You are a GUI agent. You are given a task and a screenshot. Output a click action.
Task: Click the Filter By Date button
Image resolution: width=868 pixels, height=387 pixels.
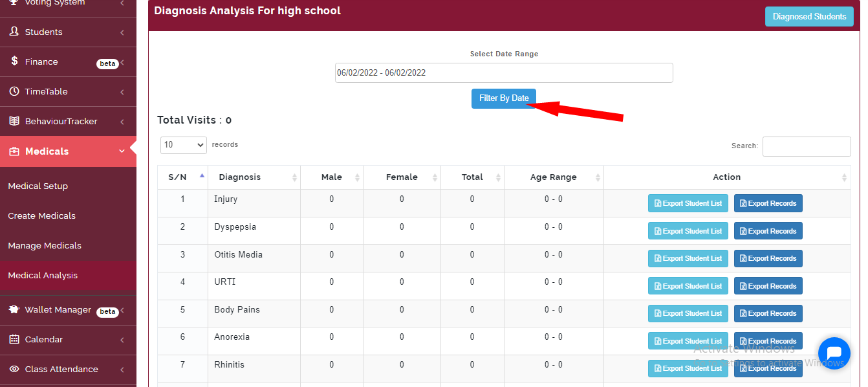[x=504, y=98]
